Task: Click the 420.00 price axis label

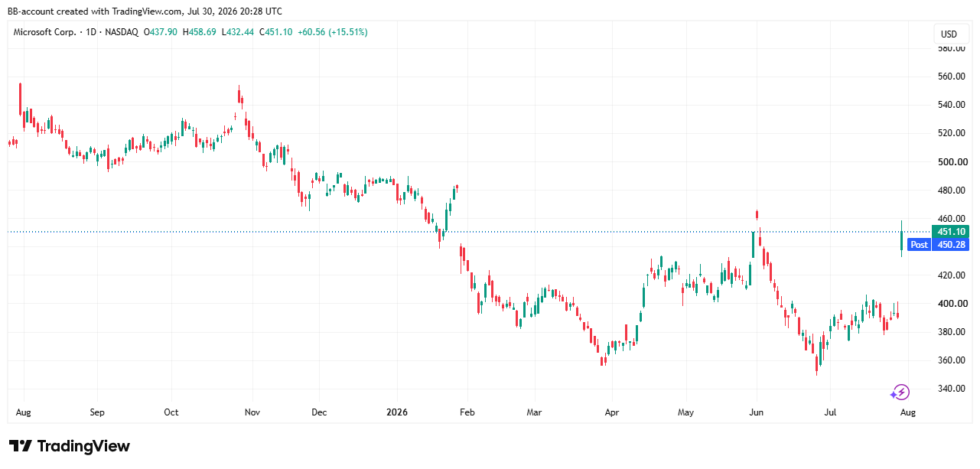Action: click(x=951, y=275)
